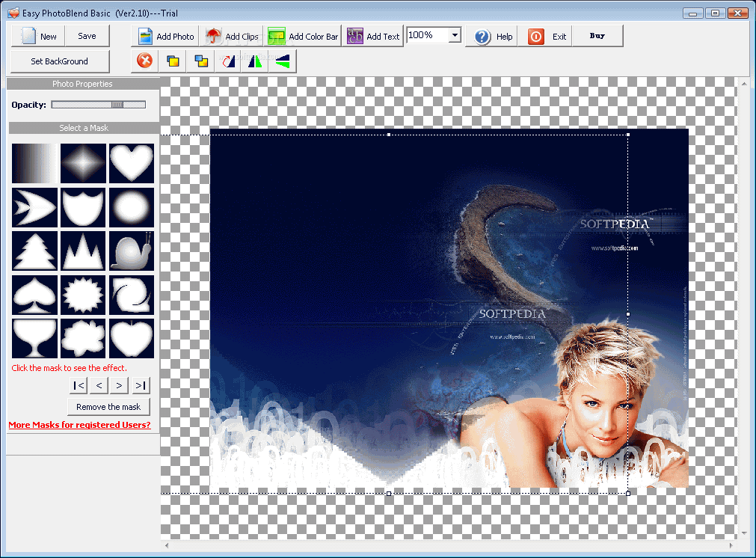Screen dimensions: 756x558
Task: Click the right-middle selection handle
Action: coord(627,314)
